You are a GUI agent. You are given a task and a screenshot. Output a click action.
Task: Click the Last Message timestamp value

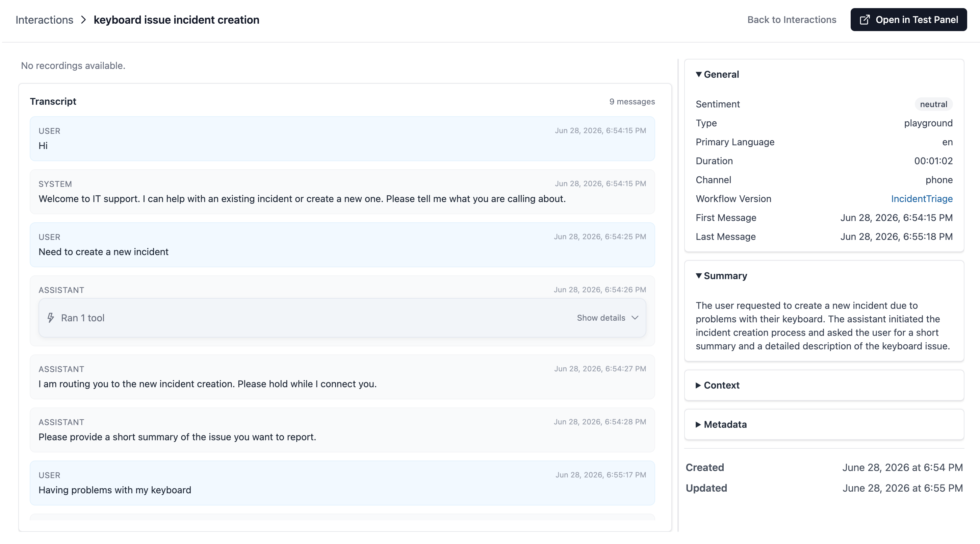(x=896, y=237)
